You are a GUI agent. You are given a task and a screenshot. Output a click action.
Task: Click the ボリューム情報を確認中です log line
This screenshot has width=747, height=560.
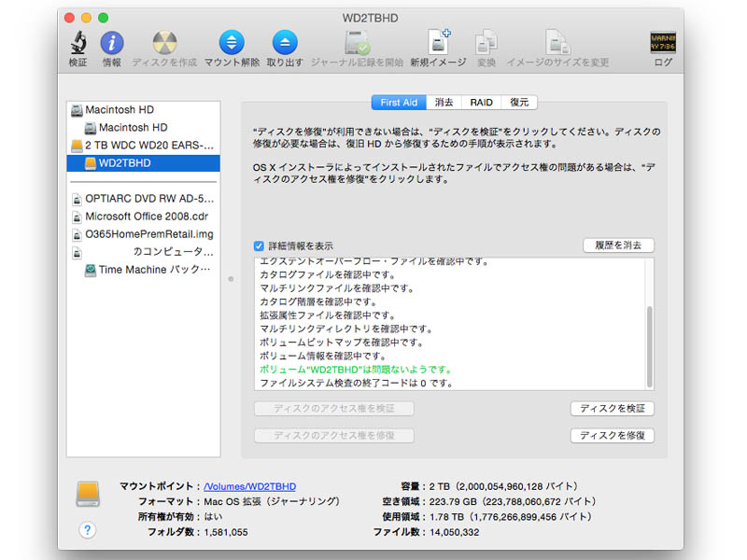point(322,357)
